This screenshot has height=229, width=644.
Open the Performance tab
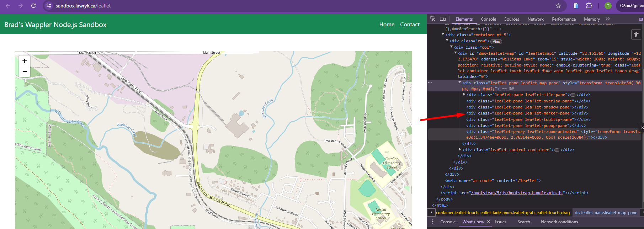pyautogui.click(x=564, y=19)
